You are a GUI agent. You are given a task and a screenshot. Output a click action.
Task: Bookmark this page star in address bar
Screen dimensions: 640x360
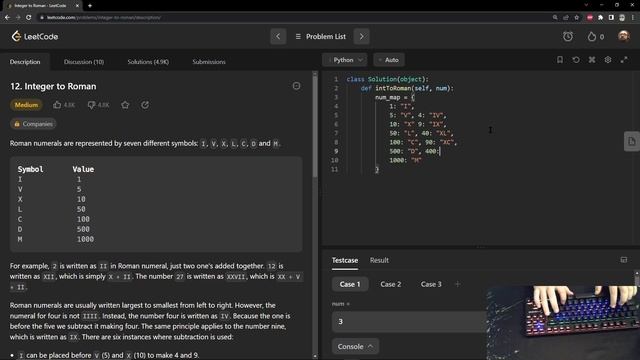(576, 18)
